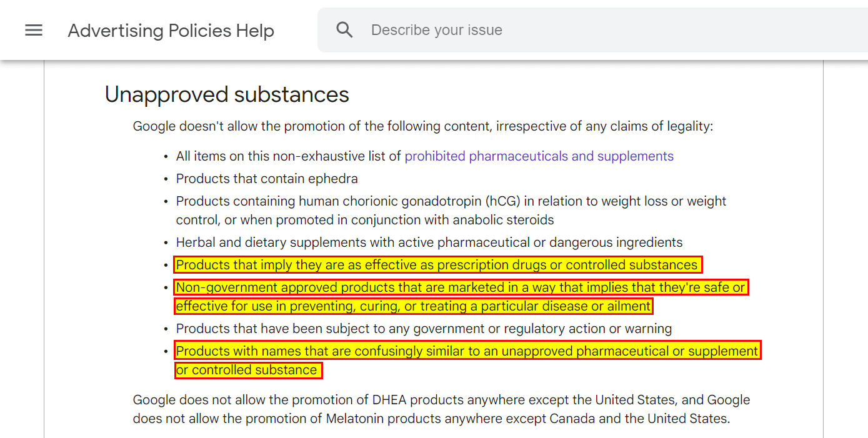
Task: Click highlighted 'Products with names' line
Action: click(x=467, y=351)
